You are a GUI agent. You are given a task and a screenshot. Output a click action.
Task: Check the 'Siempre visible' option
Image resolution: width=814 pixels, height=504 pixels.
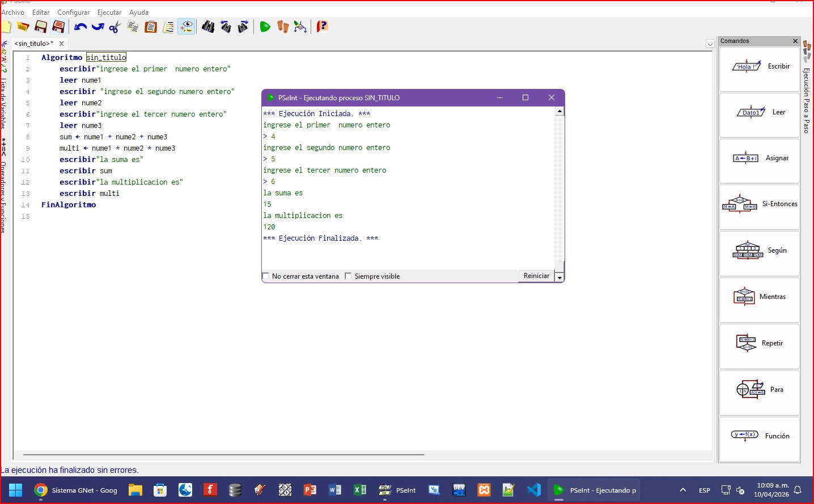(348, 276)
